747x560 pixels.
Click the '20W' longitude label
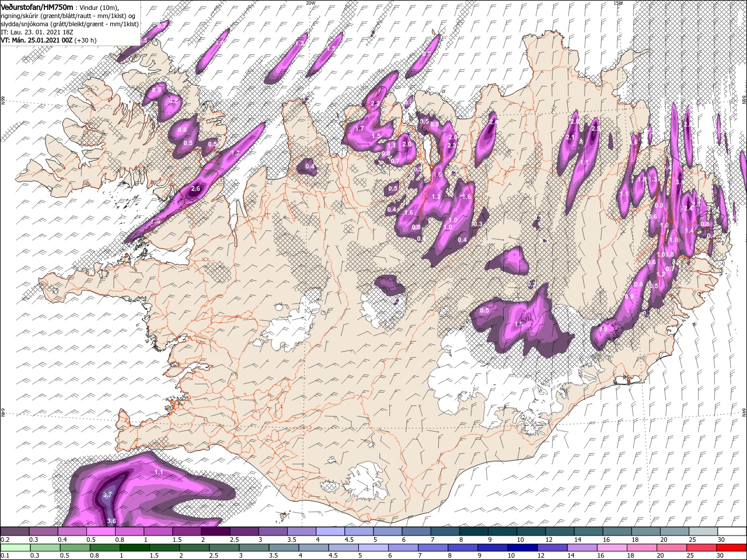310,3
